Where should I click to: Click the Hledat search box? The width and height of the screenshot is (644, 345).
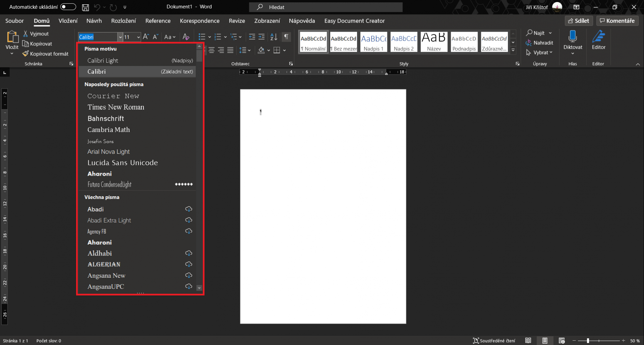click(325, 7)
